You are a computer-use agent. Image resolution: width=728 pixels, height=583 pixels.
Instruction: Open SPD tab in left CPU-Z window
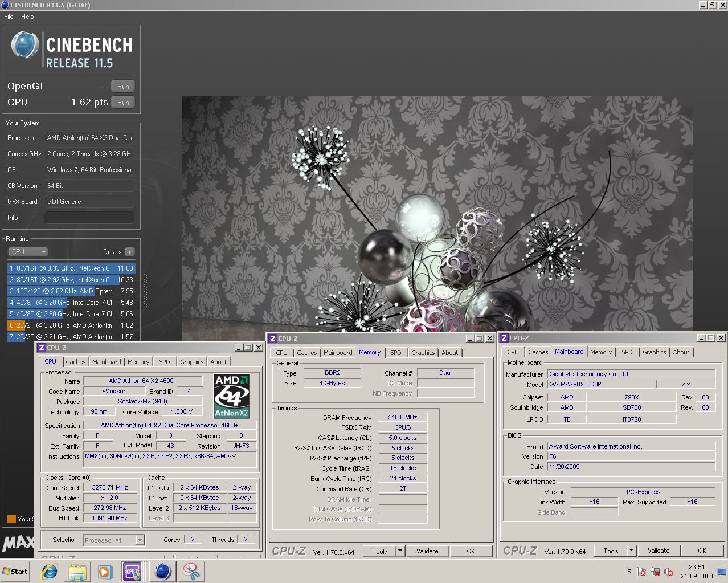pyautogui.click(x=165, y=362)
